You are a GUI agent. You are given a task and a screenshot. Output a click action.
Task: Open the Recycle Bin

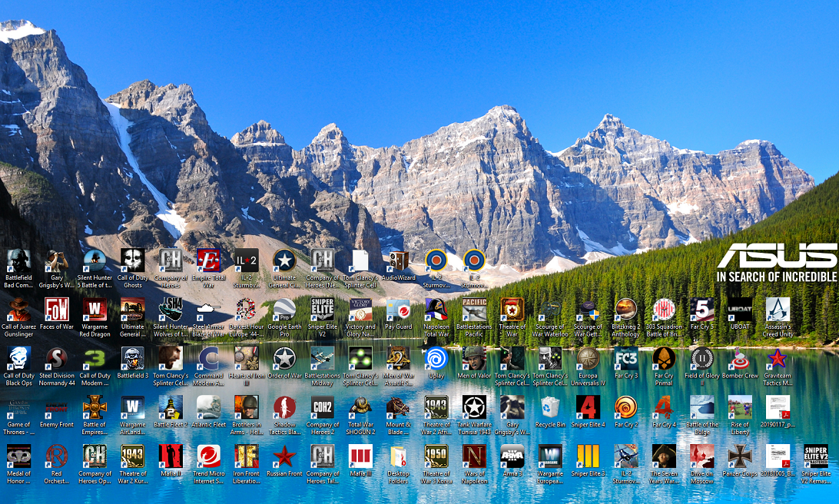point(550,408)
